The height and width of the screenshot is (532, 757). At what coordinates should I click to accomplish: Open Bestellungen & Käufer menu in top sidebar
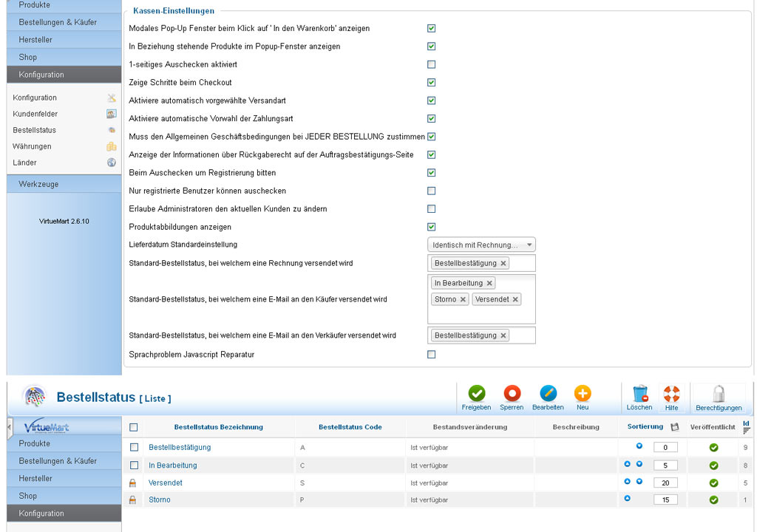[x=58, y=22]
